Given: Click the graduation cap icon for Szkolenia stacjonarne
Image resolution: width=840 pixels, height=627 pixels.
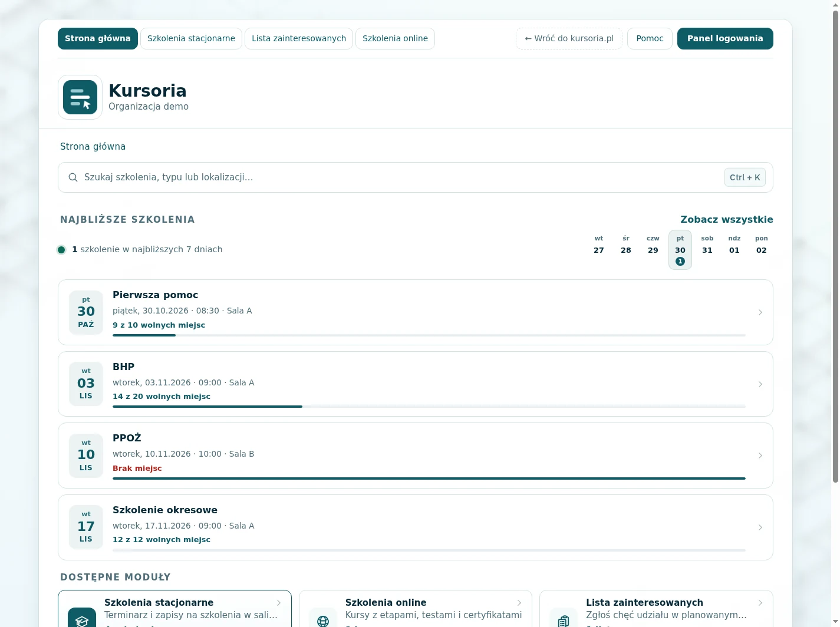Looking at the screenshot, I should point(82,619).
